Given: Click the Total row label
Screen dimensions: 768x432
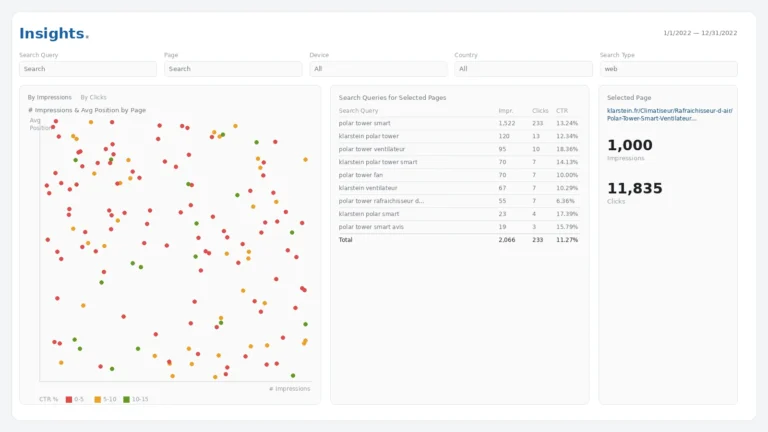Looking at the screenshot, I should [345, 240].
